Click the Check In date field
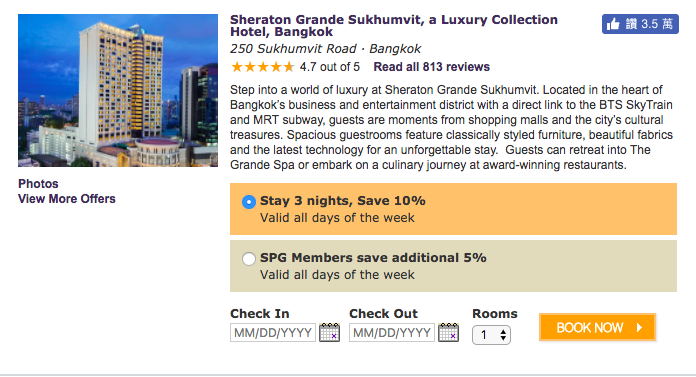 (273, 333)
